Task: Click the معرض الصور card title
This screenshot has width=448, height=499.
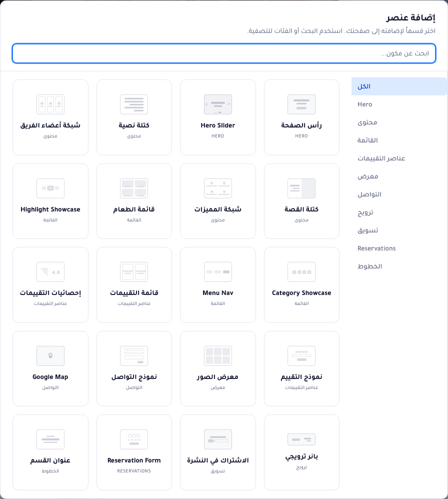Action: 217,377
